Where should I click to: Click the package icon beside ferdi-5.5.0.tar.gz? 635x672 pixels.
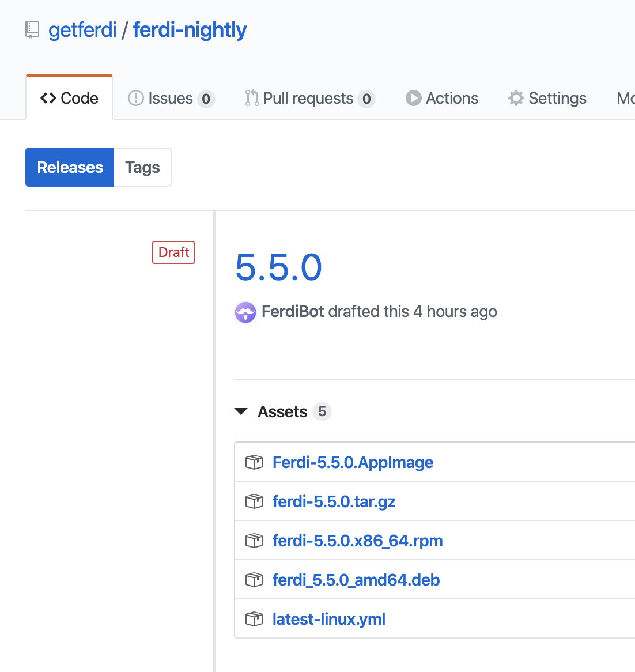point(254,501)
